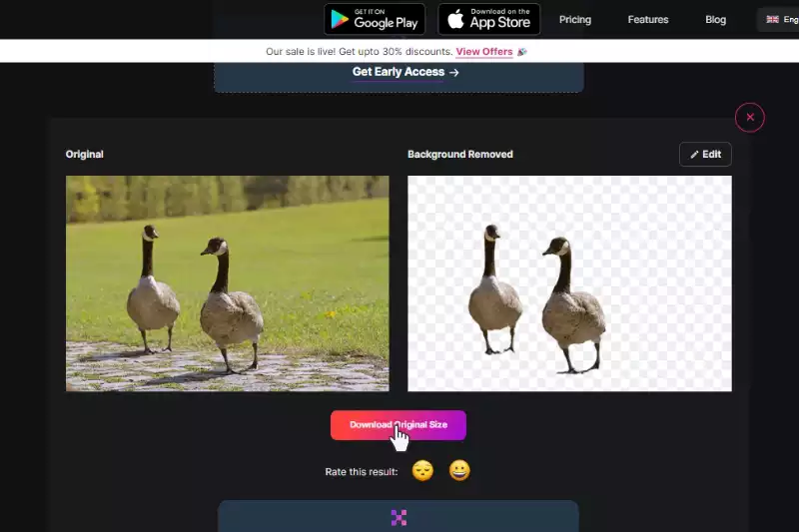
Task: Click the purple pixel logo icon
Action: 399,517
